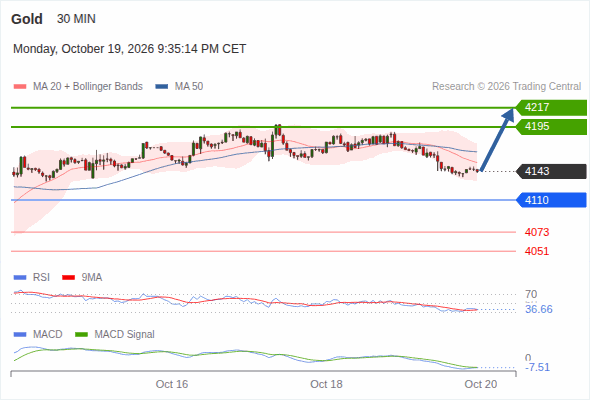Viewport: 590px width, 400px height.
Task: Select the 4195 resistance price tag
Action: (551, 127)
